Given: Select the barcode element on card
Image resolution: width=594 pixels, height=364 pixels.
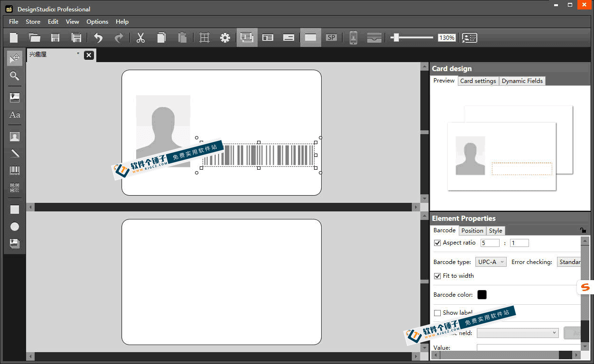Looking at the screenshot, I should pyautogui.click(x=259, y=155).
